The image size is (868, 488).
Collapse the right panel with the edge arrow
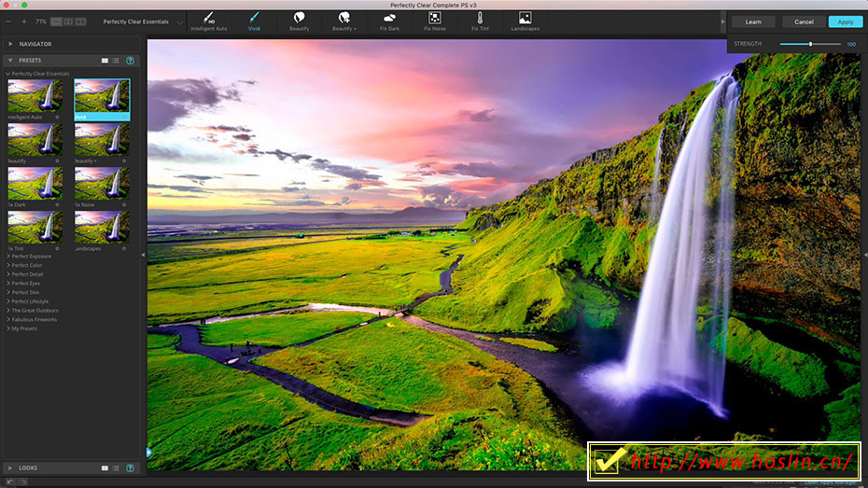(x=865, y=255)
